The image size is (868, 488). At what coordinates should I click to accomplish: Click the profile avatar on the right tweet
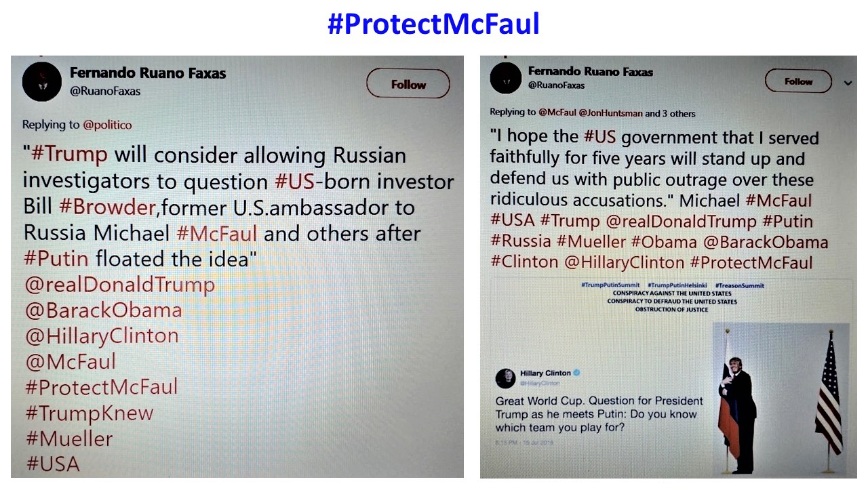504,79
